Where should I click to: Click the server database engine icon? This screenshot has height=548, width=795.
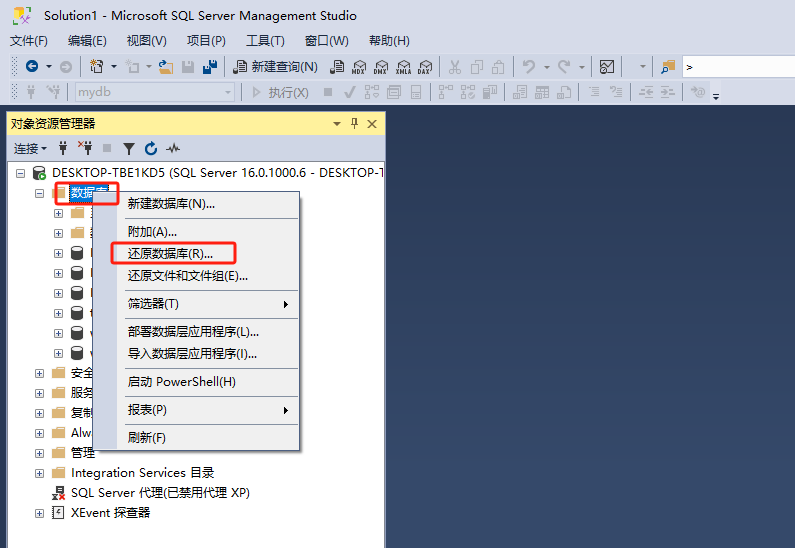pyautogui.click(x=39, y=173)
